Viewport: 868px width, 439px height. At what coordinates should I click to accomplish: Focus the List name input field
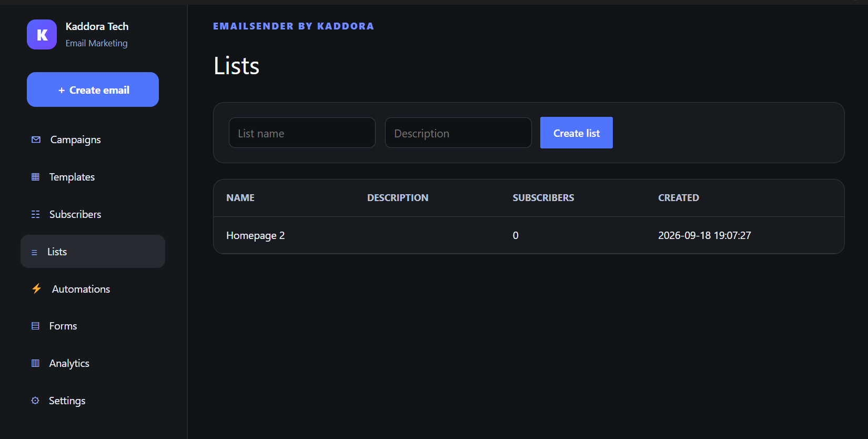(302, 133)
